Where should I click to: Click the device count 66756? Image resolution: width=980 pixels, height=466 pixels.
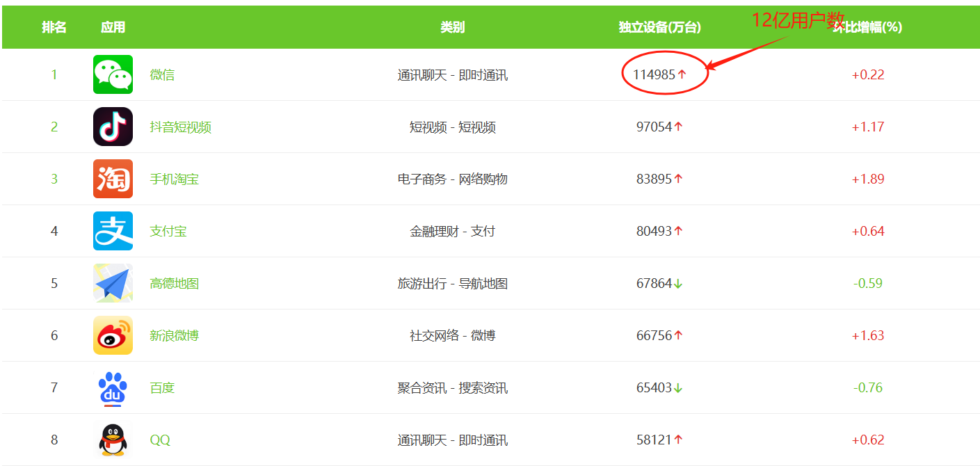tap(654, 335)
